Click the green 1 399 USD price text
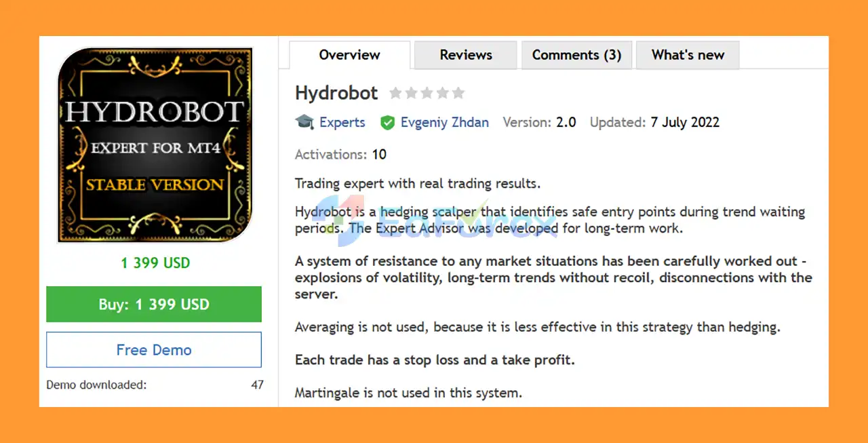This screenshot has height=443, width=868. (x=155, y=263)
